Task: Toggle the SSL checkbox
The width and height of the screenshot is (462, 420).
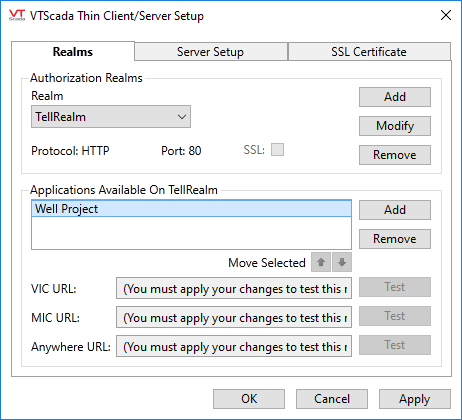Action: (277, 150)
